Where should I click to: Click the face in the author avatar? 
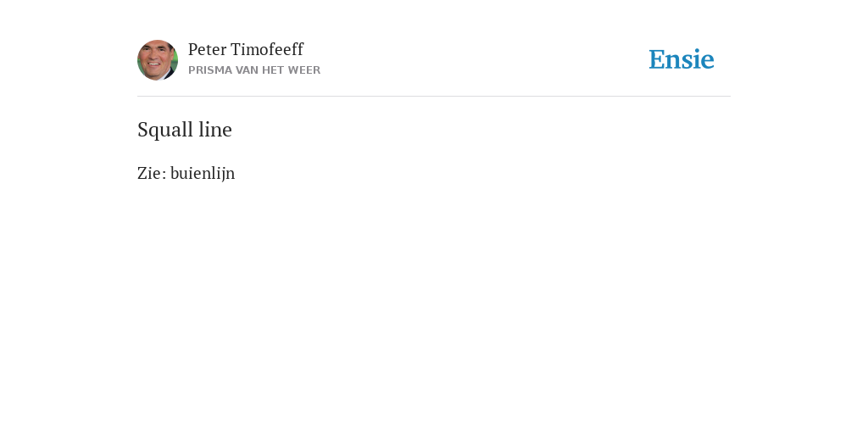156,60
